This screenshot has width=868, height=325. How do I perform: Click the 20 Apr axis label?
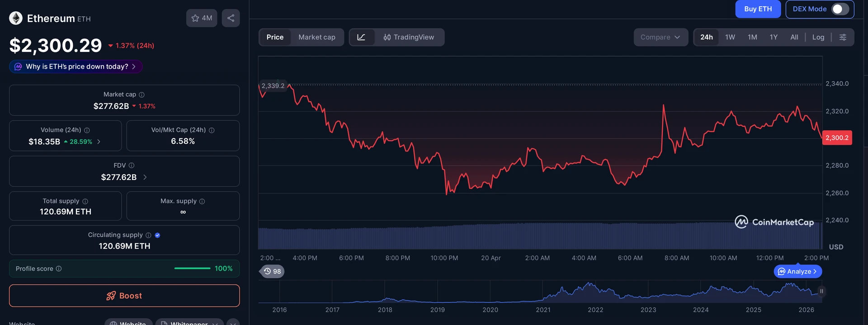[x=491, y=258]
